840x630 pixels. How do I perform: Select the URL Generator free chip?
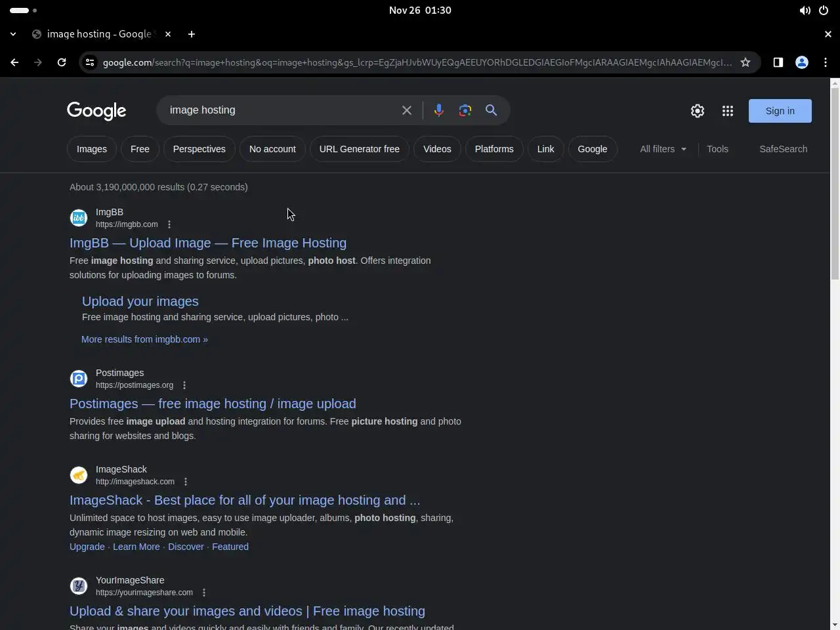click(x=360, y=149)
